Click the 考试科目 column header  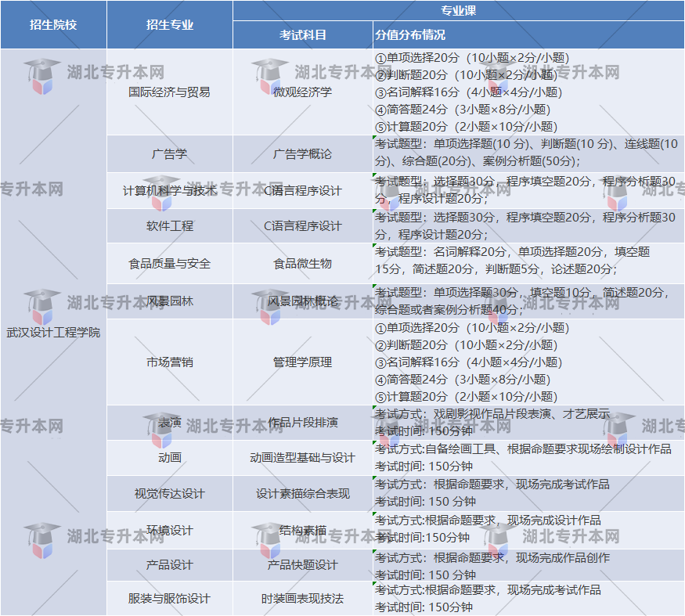[x=303, y=34]
